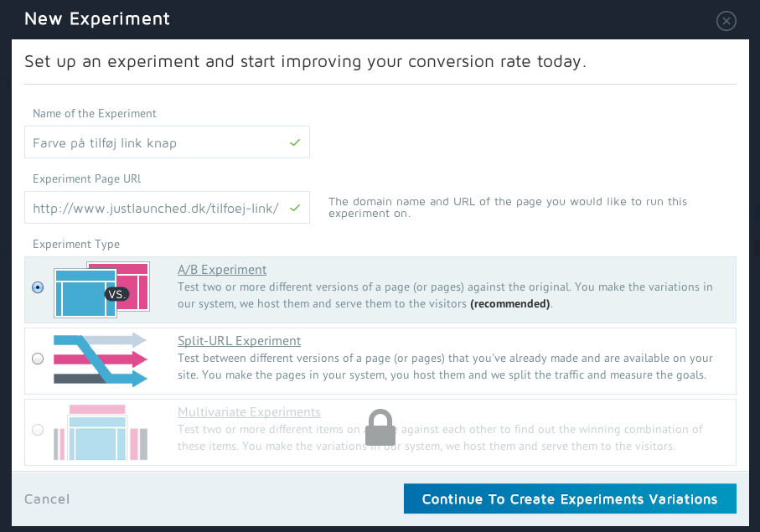Click Continue To Create Experiments Variations
This screenshot has height=532, width=760.
click(x=570, y=499)
